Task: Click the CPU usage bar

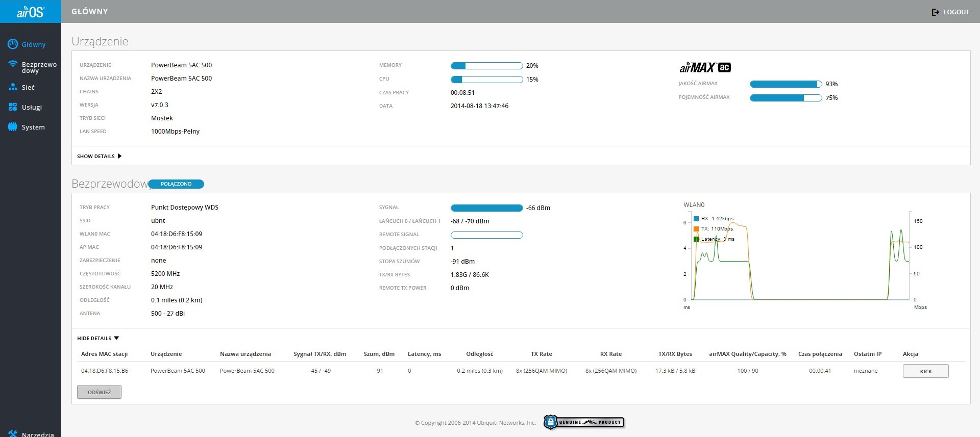Action: click(x=486, y=80)
